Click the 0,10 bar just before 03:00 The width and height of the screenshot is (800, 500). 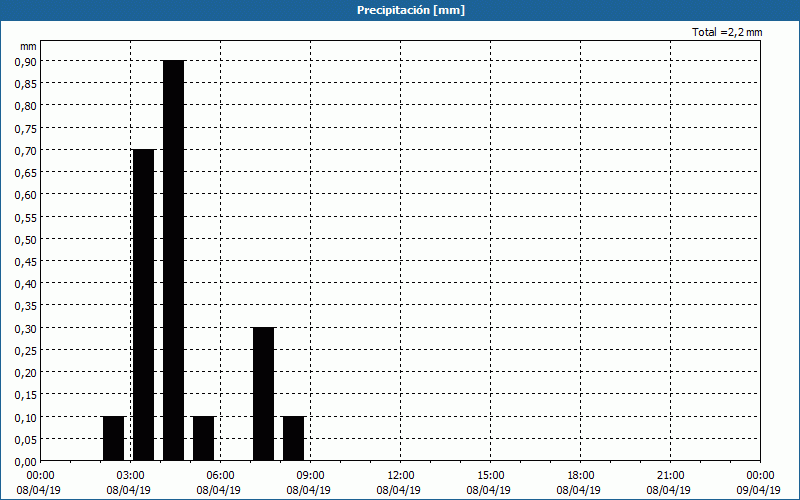pos(113,439)
